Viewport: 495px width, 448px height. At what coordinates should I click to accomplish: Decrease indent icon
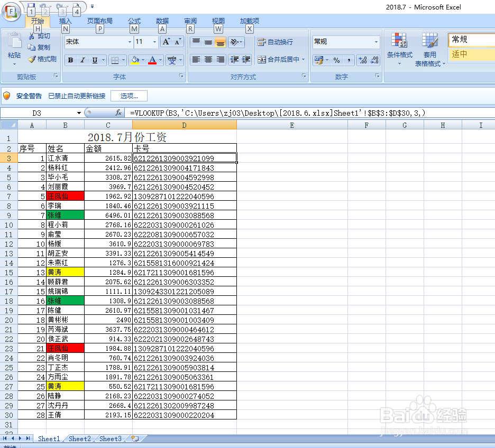pos(234,60)
